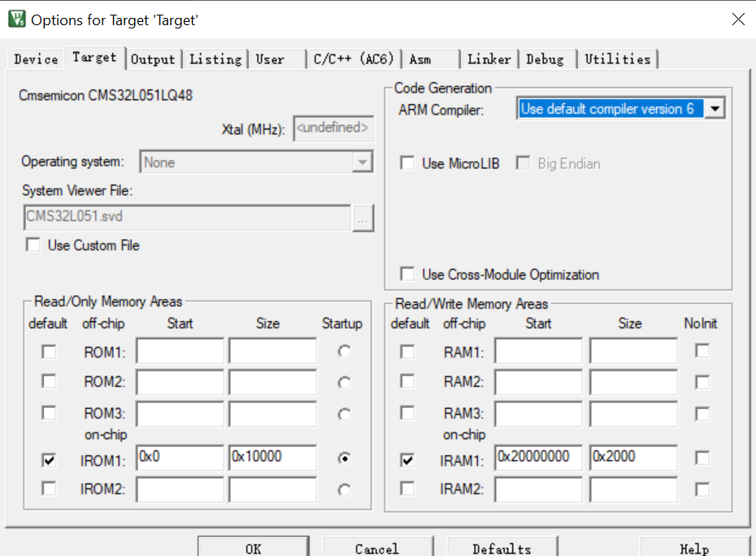This screenshot has height=556, width=756.
Task: Edit the IROM1 Start value 0x0
Action: click(180, 457)
